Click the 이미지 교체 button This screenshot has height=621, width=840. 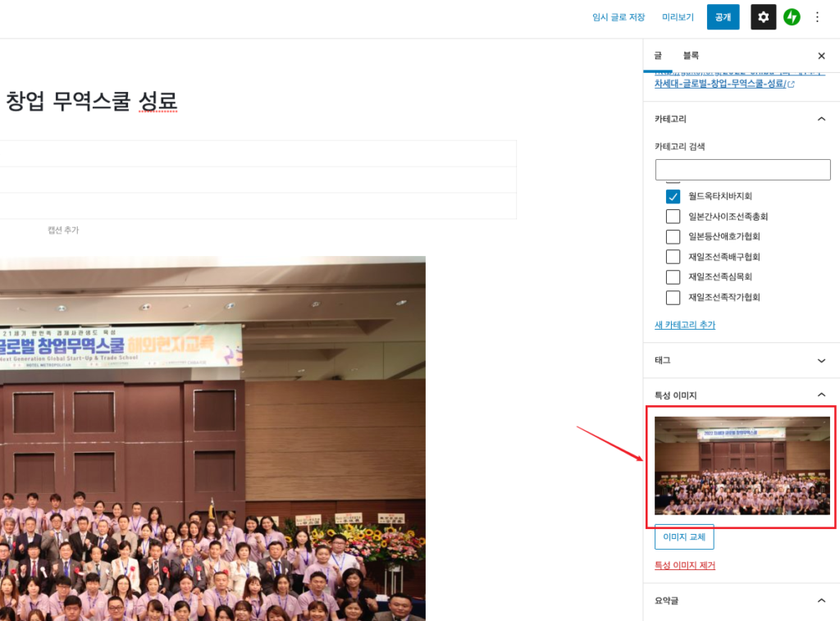(x=684, y=537)
